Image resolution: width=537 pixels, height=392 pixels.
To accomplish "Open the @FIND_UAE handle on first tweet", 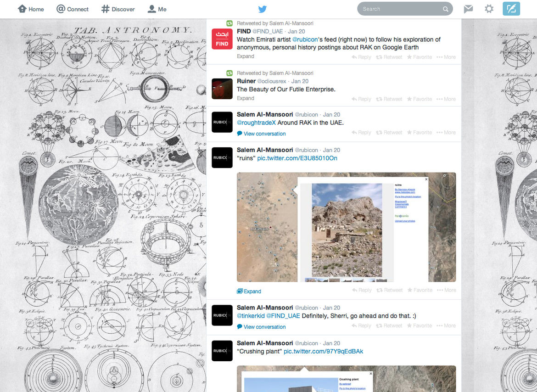I will [x=268, y=31].
